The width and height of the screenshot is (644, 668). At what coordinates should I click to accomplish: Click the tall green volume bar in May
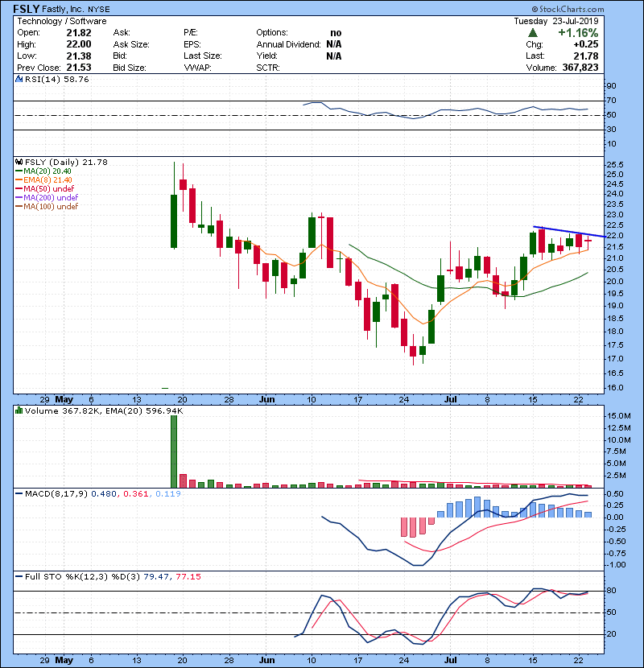point(174,452)
